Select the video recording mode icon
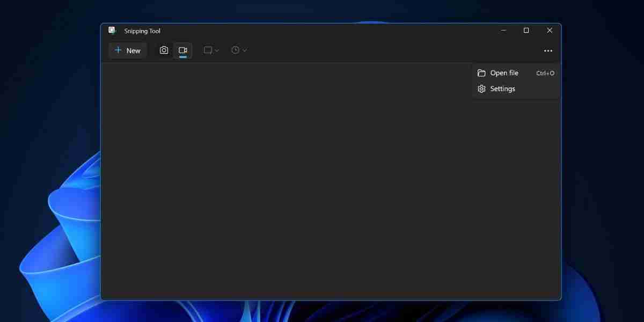 (183, 50)
